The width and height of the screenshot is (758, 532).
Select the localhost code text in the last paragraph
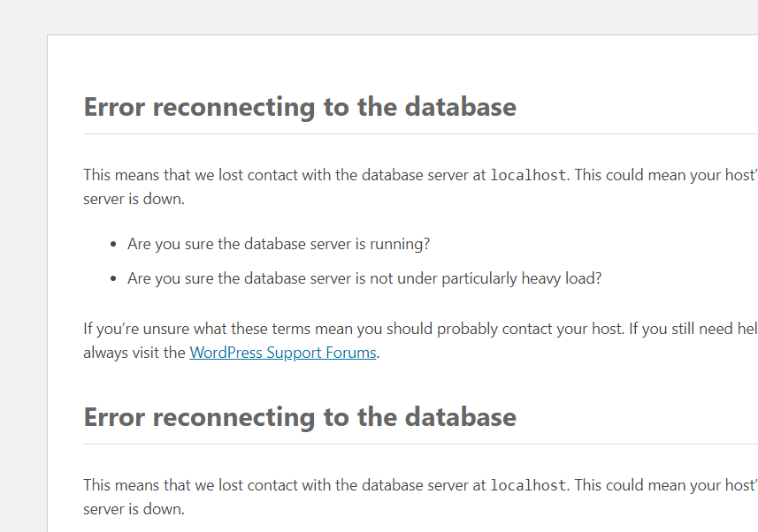point(528,485)
